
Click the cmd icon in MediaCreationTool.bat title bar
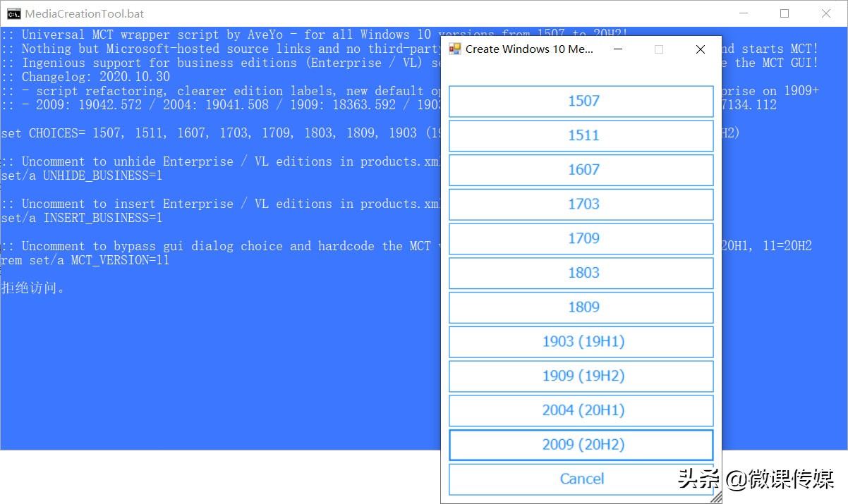(13, 13)
